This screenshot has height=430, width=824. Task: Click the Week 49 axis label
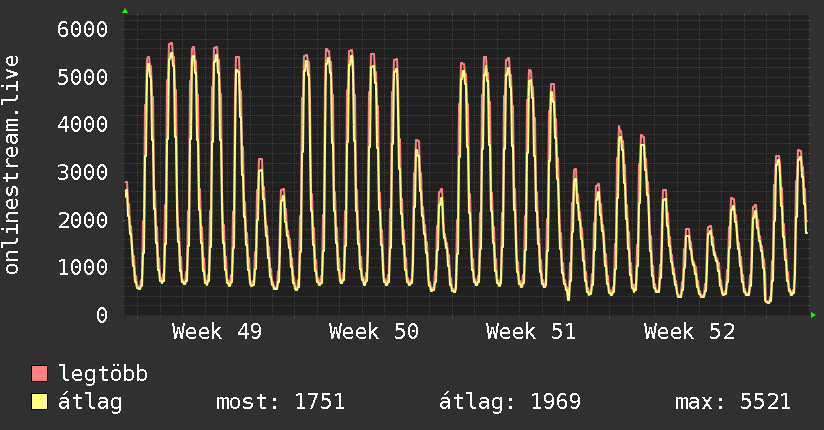(217, 332)
